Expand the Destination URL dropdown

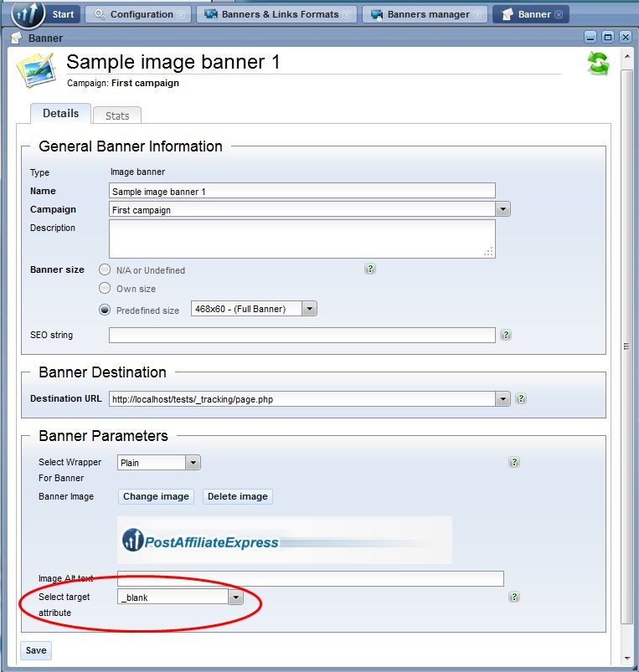tap(502, 399)
